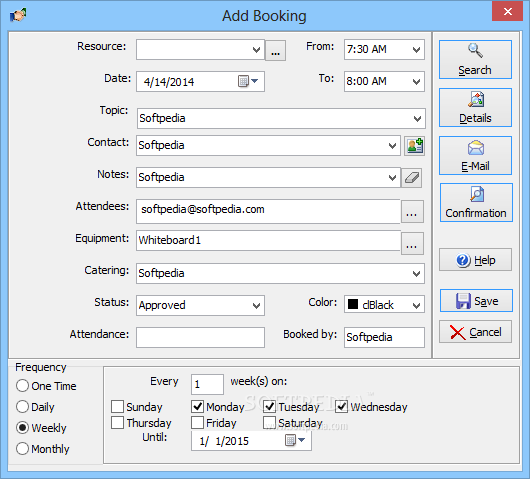
Task: Clear notes with the eraser icon
Action: (412, 177)
